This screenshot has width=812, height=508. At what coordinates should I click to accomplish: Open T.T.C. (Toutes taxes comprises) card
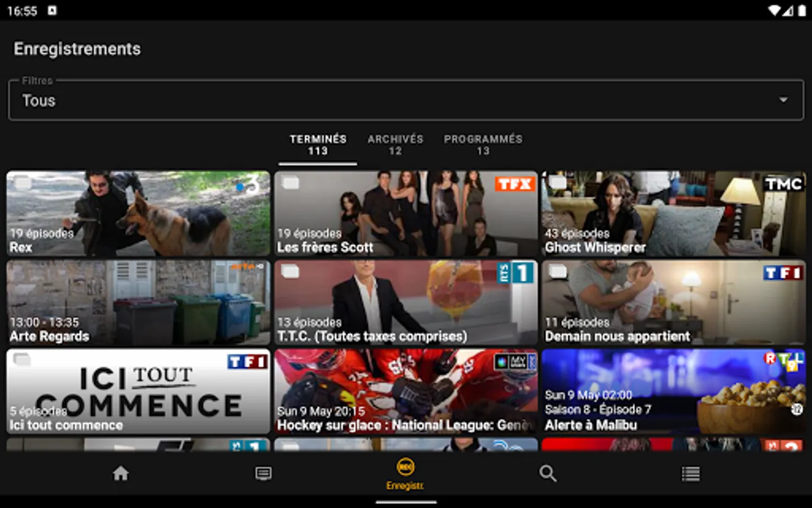[x=406, y=303]
